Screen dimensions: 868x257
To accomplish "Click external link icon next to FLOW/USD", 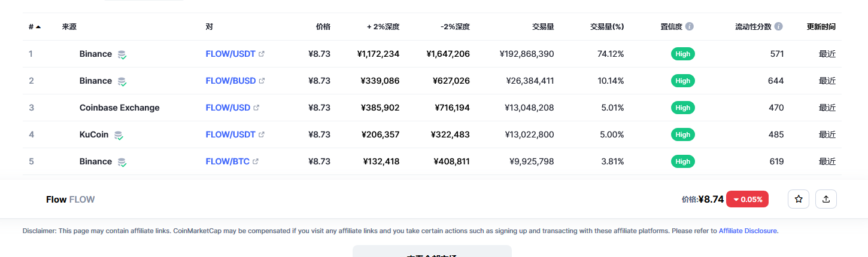I will point(256,108).
